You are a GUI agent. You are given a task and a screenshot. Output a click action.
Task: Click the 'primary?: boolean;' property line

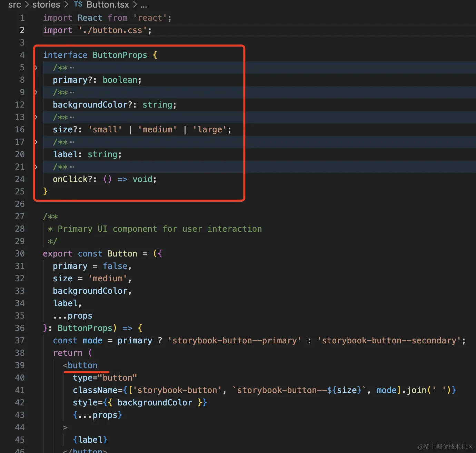point(97,80)
